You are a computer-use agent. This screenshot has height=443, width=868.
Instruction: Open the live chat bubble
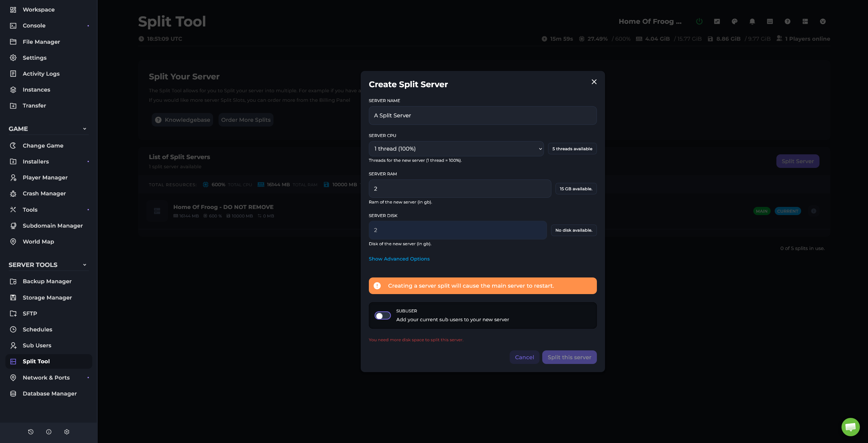[x=850, y=427]
